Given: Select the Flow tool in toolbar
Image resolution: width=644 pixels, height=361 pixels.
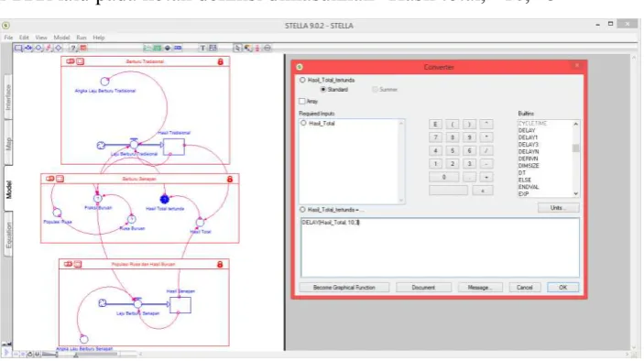Looking at the screenshot, I should (28, 48).
